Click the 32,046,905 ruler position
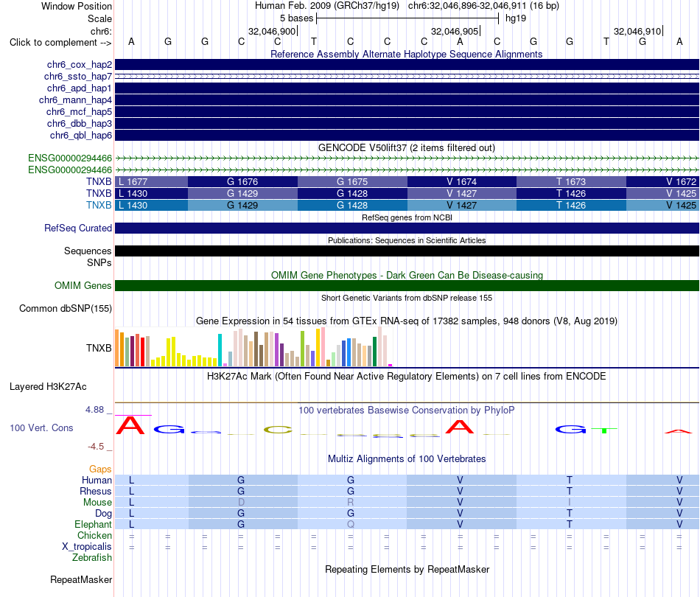The width and height of the screenshot is (700, 597). pos(455,31)
